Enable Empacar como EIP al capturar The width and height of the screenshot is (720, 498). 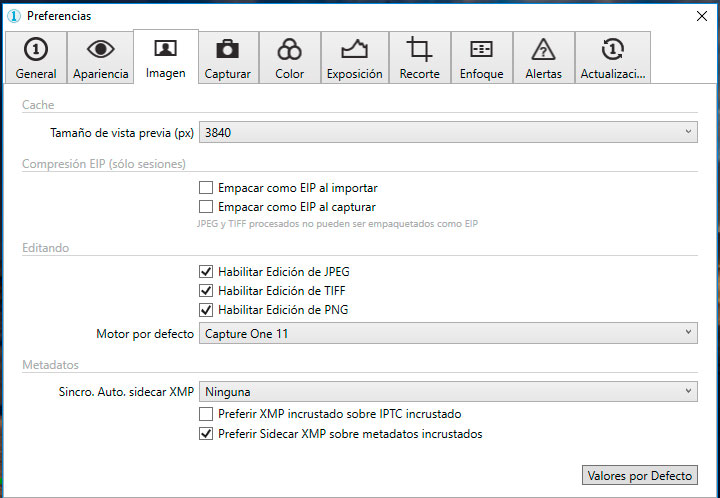coord(206,207)
